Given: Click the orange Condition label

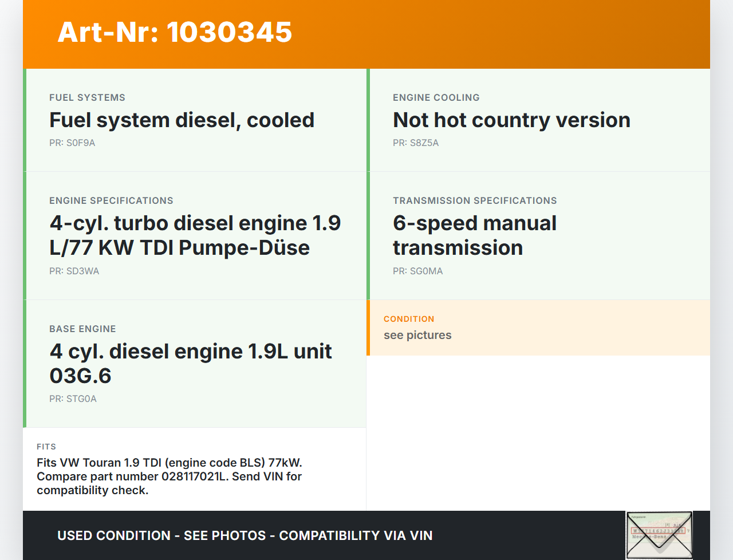Looking at the screenshot, I should (x=409, y=319).
